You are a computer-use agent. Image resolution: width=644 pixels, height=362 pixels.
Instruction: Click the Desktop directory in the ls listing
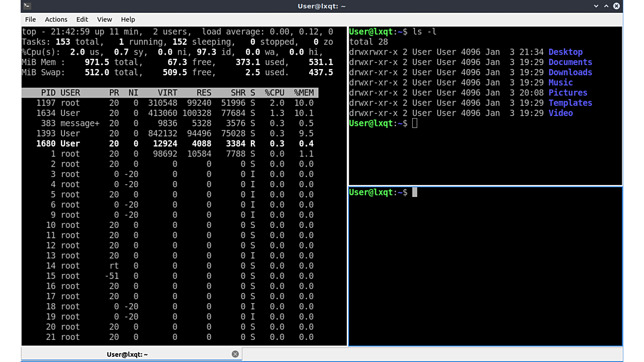[565, 52]
